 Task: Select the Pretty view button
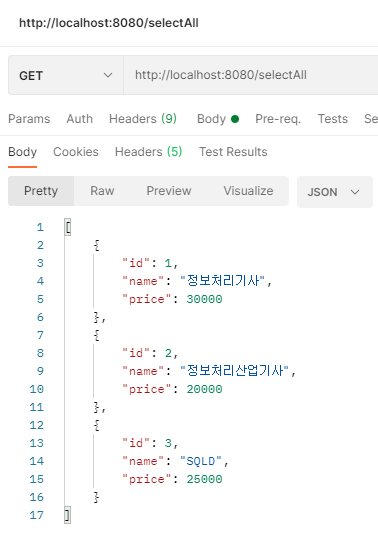[x=41, y=191]
